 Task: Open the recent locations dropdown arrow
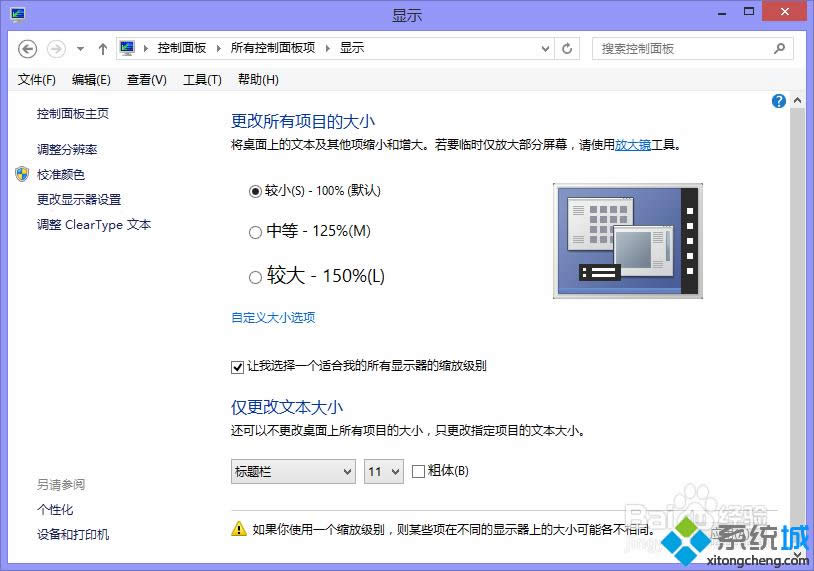pyautogui.click(x=80, y=49)
